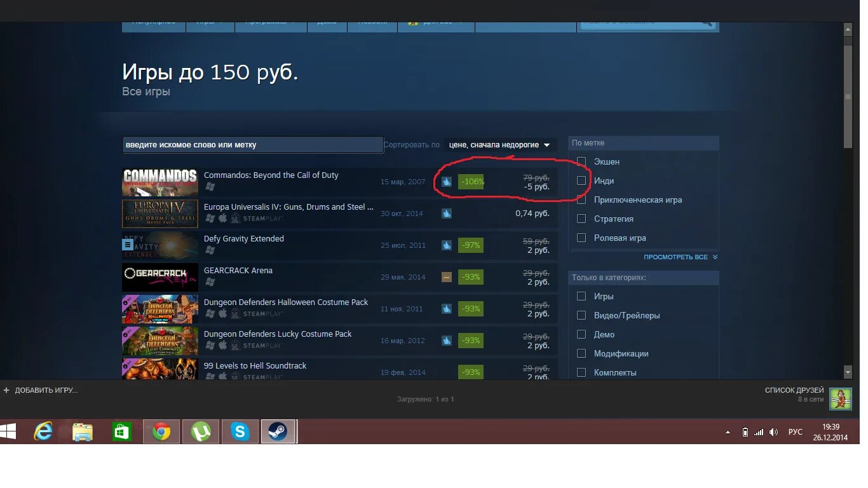868x488 pixels.
Task: Check the Приключенческая игра filter
Action: point(581,200)
